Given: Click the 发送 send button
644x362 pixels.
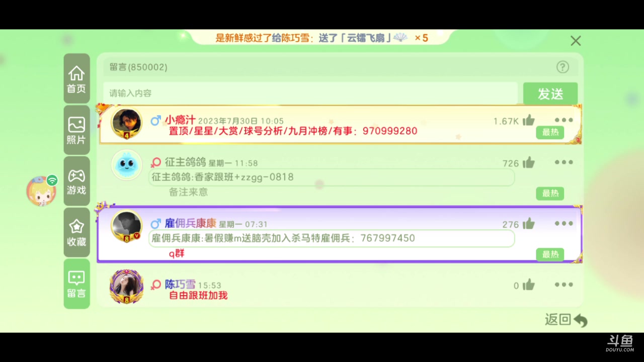Looking at the screenshot, I should [550, 94].
